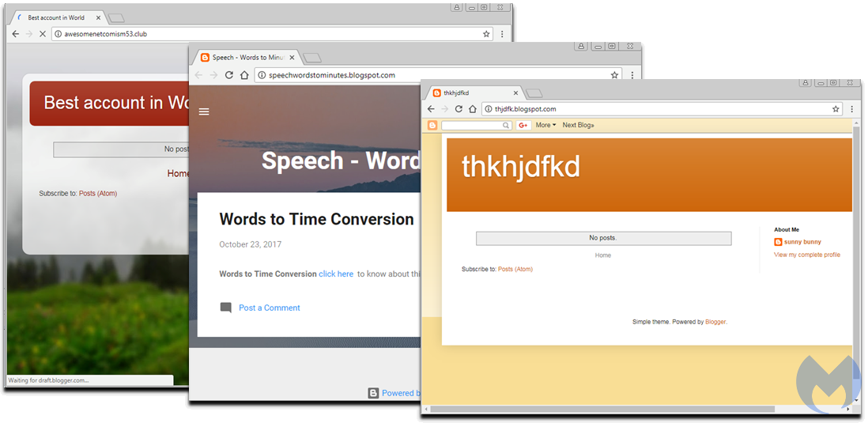Image resolution: width=868 pixels, height=423 pixels.
Task: Open the 'sunny bunny' profile link
Action: [802, 242]
